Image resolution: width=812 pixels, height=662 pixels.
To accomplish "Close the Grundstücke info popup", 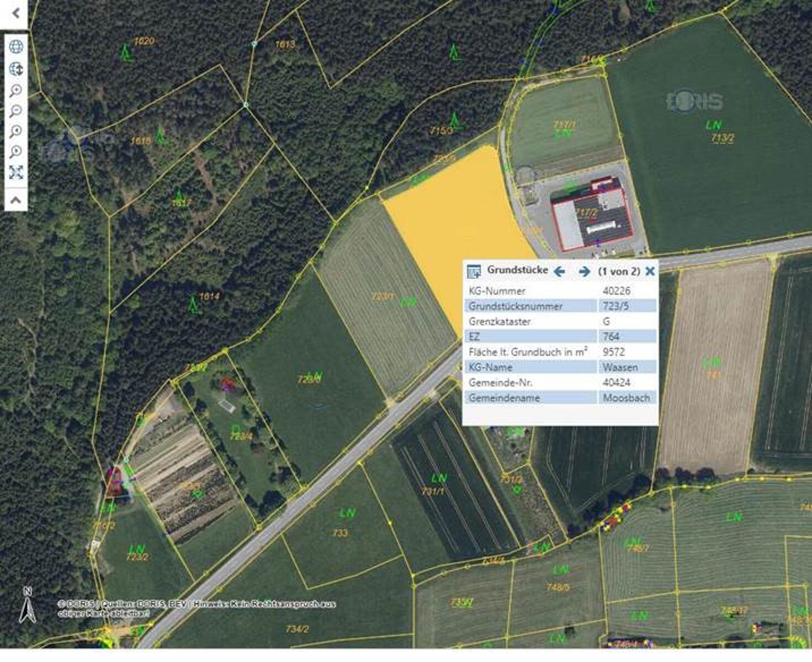I will point(650,271).
